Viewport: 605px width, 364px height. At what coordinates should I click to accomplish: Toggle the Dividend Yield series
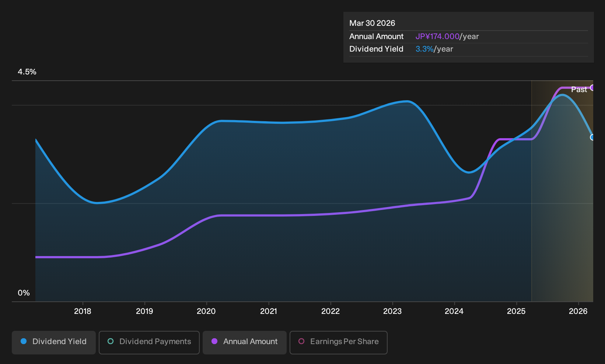point(54,342)
